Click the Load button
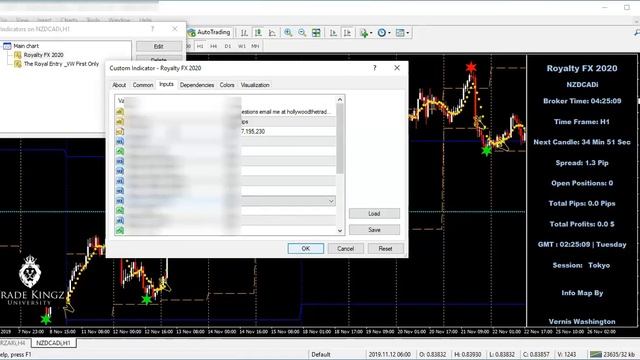 click(374, 213)
